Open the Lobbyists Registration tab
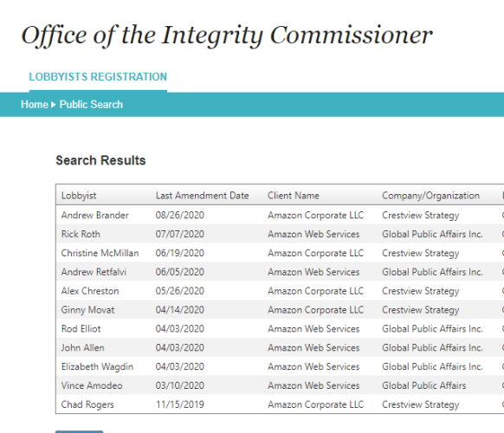This screenshot has height=433, width=504. point(98,77)
